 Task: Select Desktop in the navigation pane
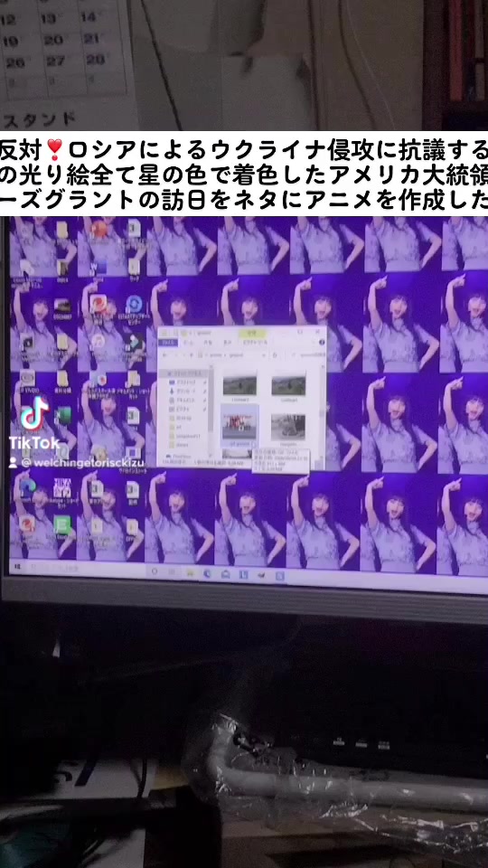click(x=182, y=382)
